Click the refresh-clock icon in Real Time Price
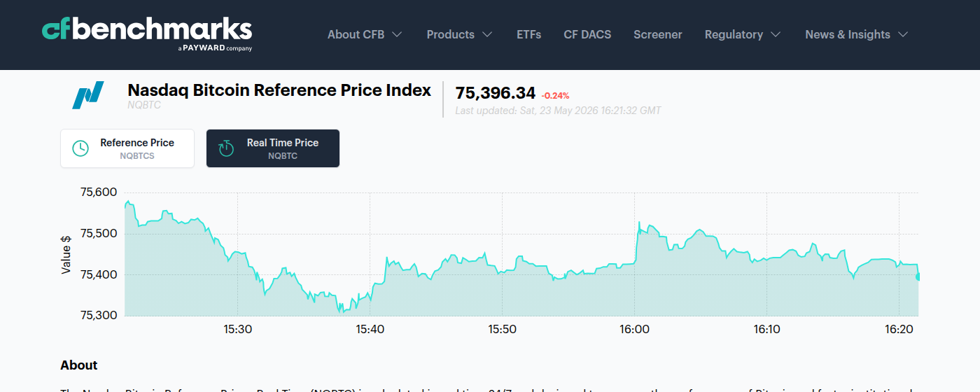The width and height of the screenshot is (980, 392). [x=226, y=148]
